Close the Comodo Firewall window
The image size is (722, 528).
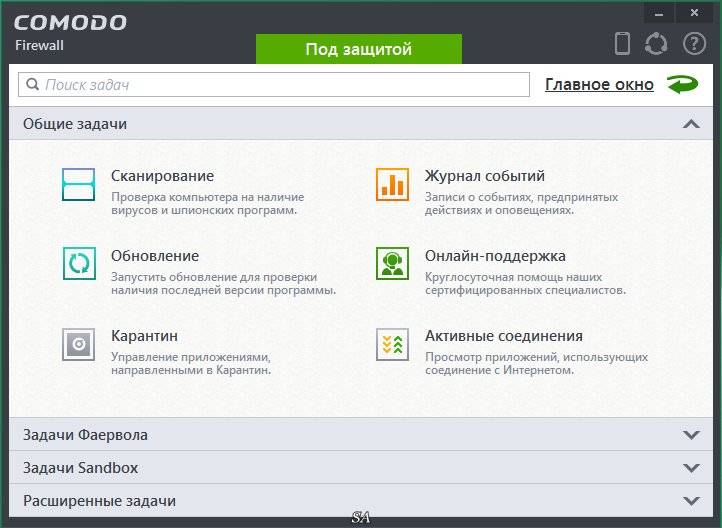point(694,13)
